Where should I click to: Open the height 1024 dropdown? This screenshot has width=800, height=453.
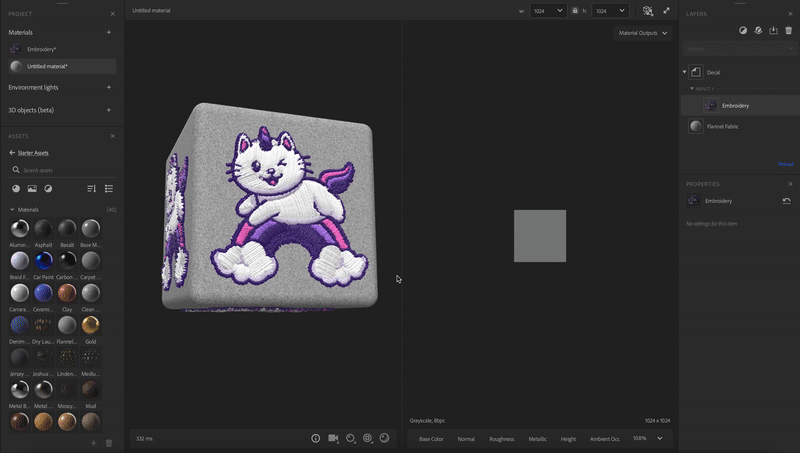[610, 11]
